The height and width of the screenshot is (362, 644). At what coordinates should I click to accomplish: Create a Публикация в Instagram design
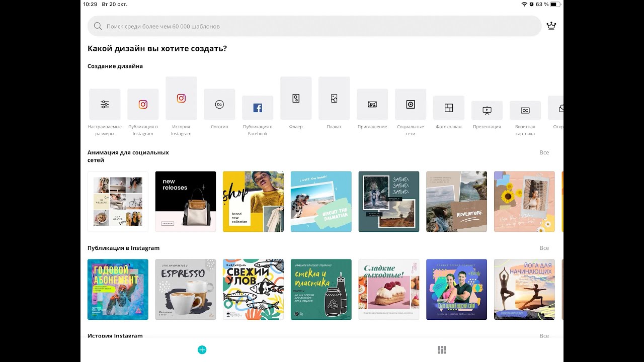pyautogui.click(x=143, y=105)
